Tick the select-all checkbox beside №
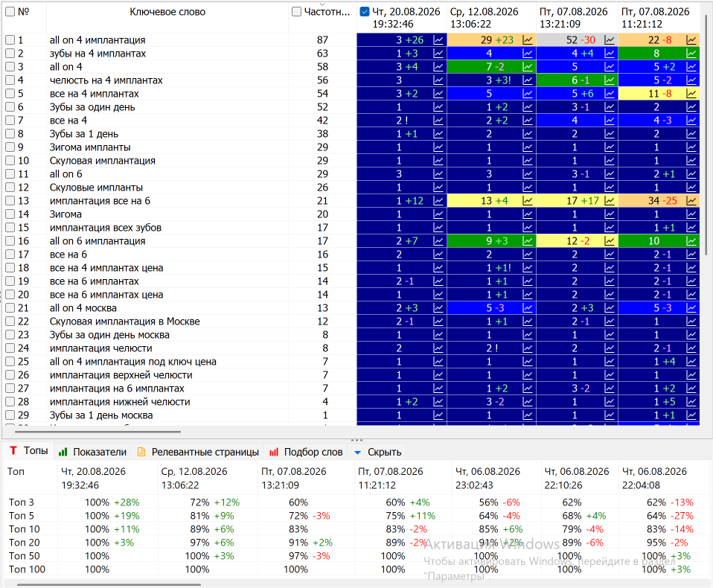Image resolution: width=713 pixels, height=588 pixels. click(10, 12)
